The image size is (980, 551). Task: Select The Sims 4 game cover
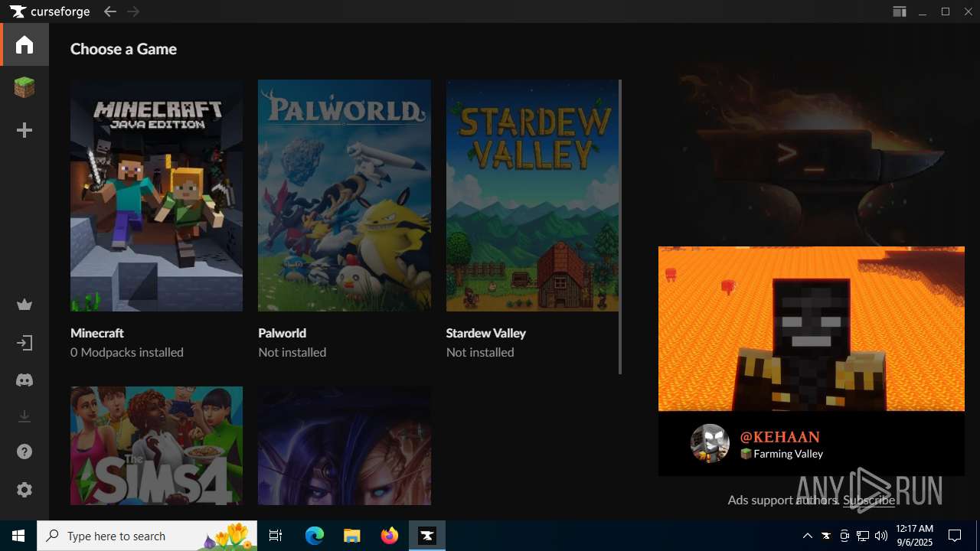click(156, 445)
